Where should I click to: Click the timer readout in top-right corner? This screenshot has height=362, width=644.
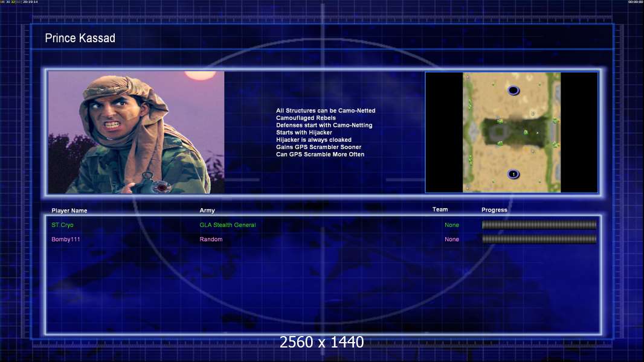point(636,2)
